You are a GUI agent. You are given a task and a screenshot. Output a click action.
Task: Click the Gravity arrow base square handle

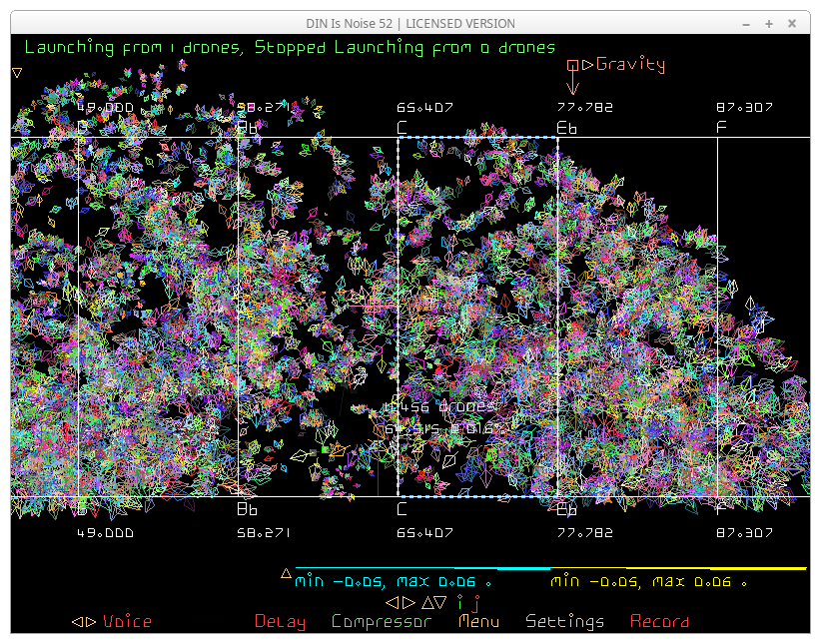click(x=573, y=65)
